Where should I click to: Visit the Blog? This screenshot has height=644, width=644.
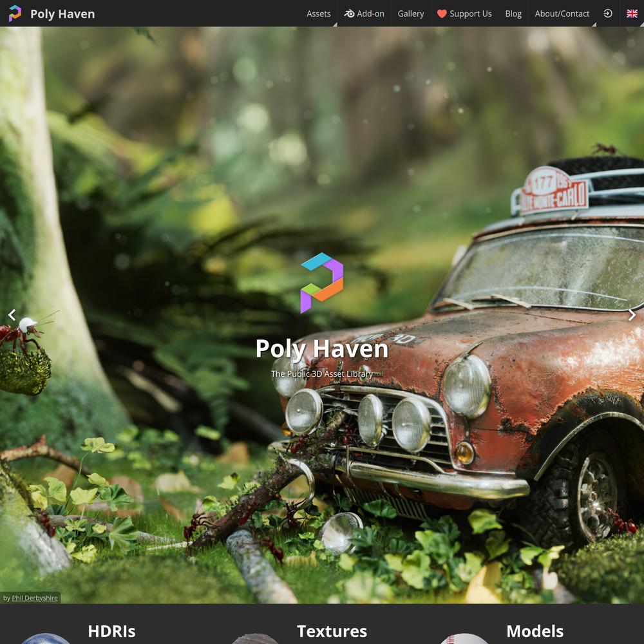point(513,14)
